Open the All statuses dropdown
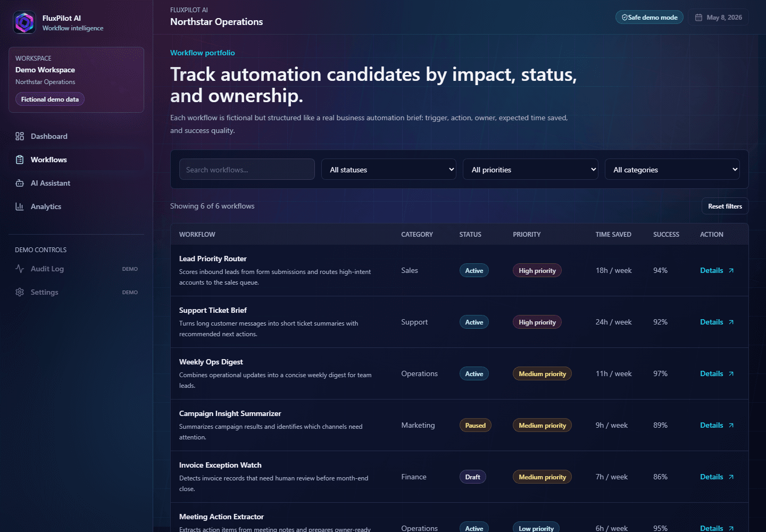 pyautogui.click(x=389, y=169)
